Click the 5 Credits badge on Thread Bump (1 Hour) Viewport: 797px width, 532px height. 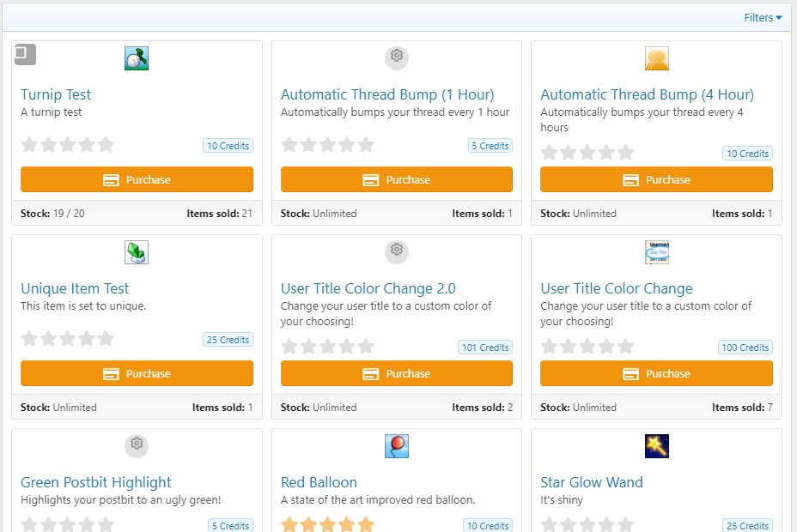tap(490, 146)
